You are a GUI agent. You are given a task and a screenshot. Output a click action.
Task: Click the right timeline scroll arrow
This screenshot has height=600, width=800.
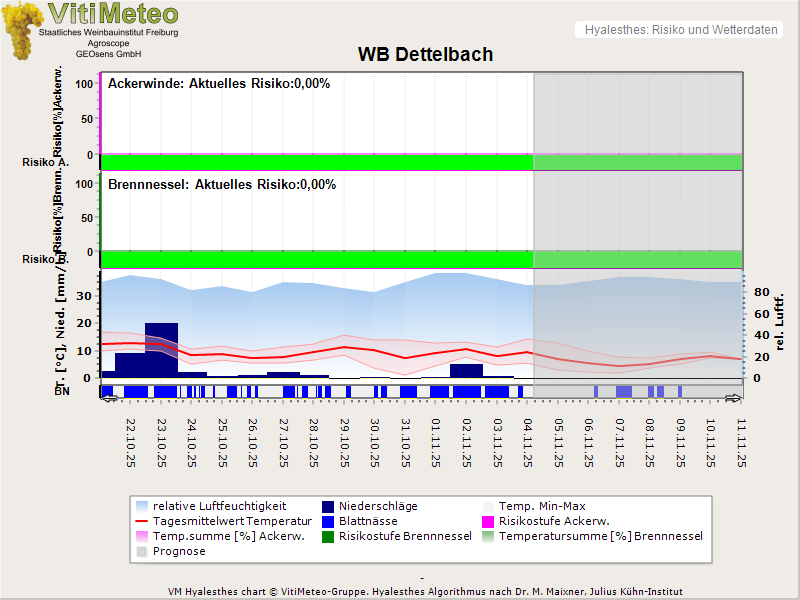(734, 398)
